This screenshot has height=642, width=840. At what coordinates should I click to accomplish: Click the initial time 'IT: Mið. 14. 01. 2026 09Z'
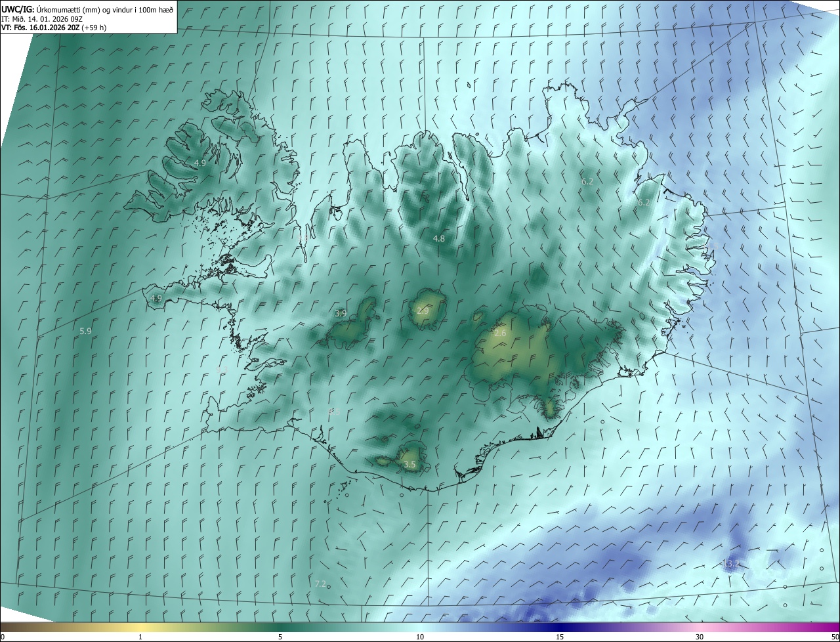42,18
